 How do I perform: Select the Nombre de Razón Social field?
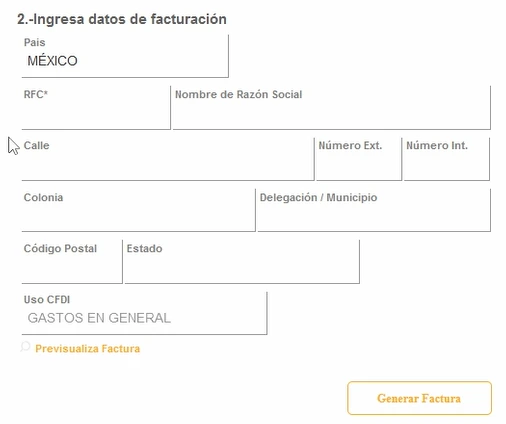pos(332,108)
